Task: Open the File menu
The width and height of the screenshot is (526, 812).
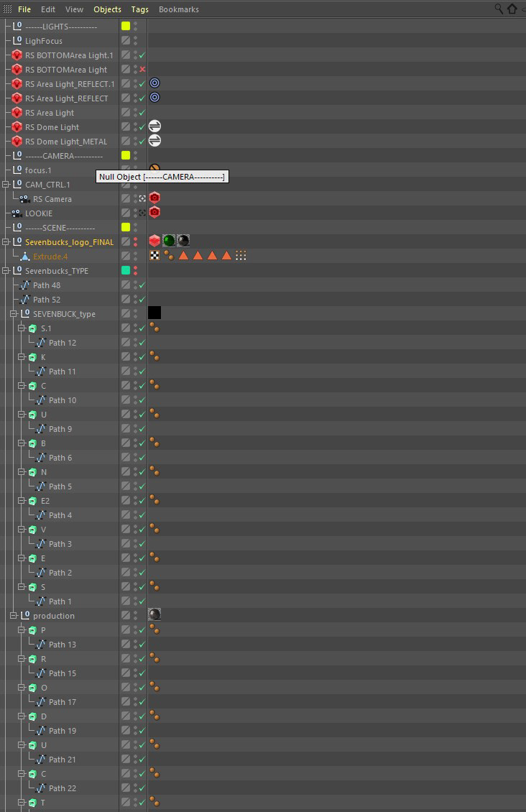Action: (24, 9)
